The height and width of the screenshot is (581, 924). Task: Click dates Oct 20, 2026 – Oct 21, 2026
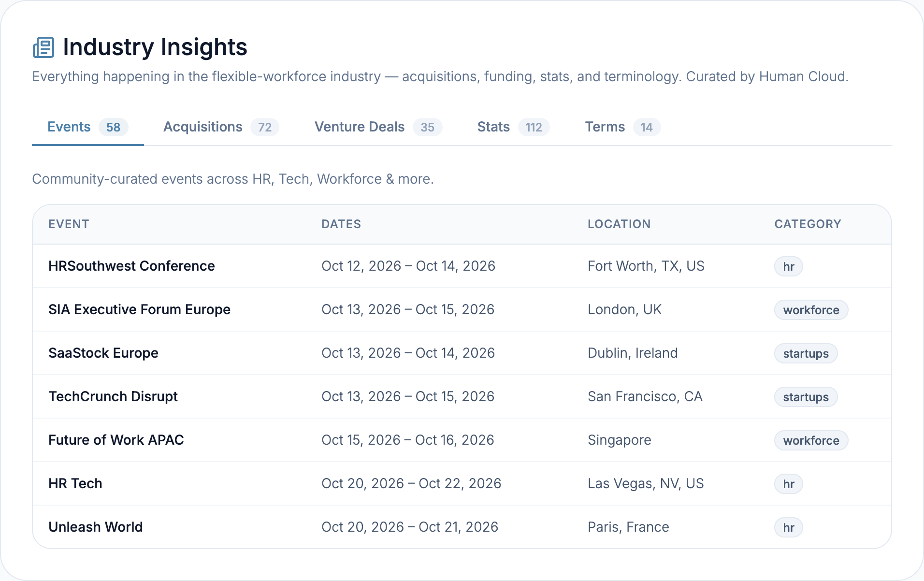[x=410, y=527]
